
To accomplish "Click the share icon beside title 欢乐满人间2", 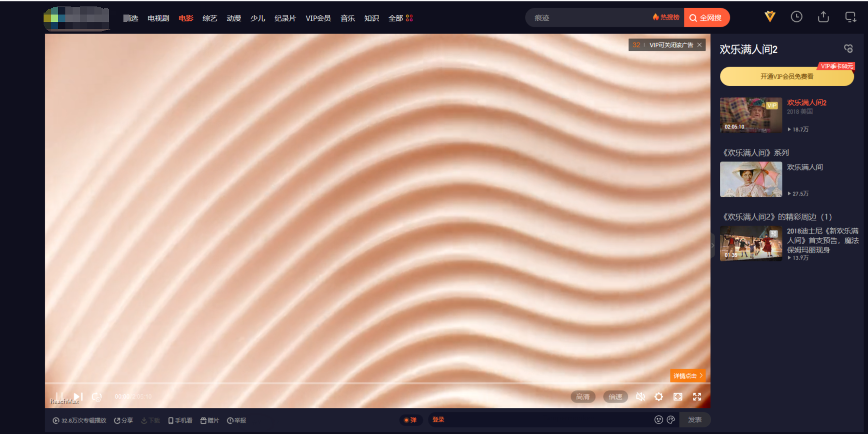I will (848, 48).
